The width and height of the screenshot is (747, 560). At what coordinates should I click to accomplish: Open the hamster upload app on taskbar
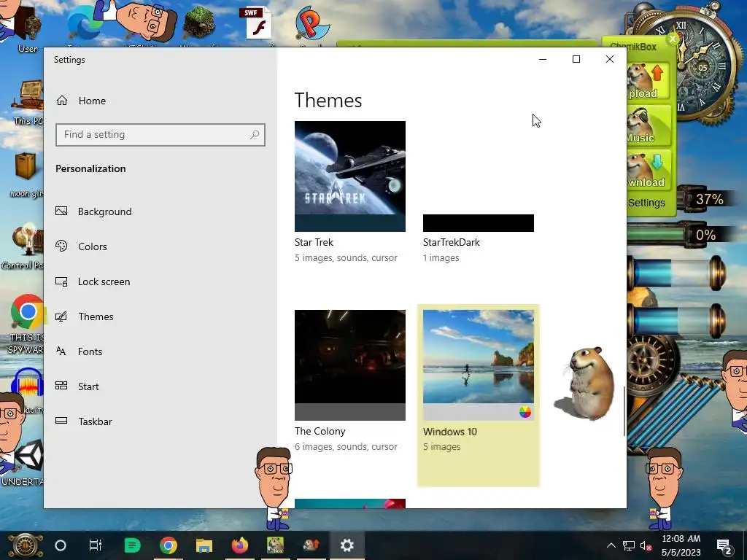point(311,545)
